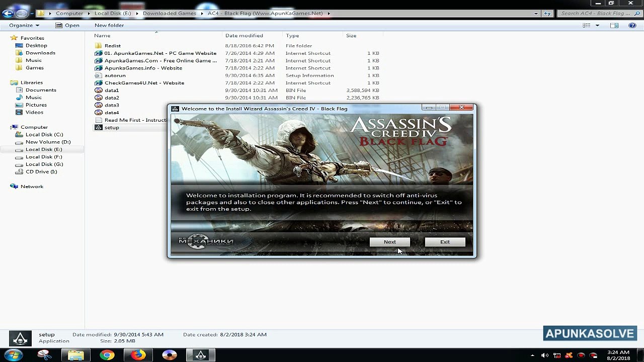Select the data1 BIN file

[x=111, y=90]
